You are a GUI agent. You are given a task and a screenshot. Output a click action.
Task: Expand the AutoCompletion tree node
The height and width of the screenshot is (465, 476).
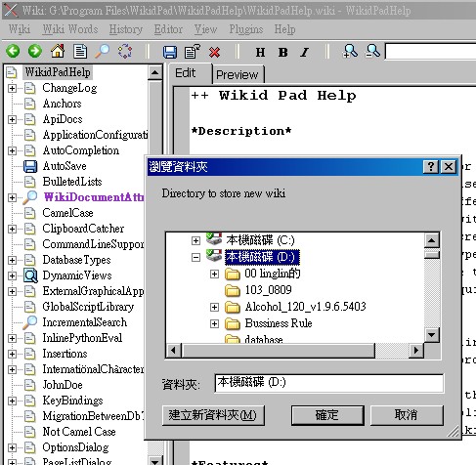12,150
